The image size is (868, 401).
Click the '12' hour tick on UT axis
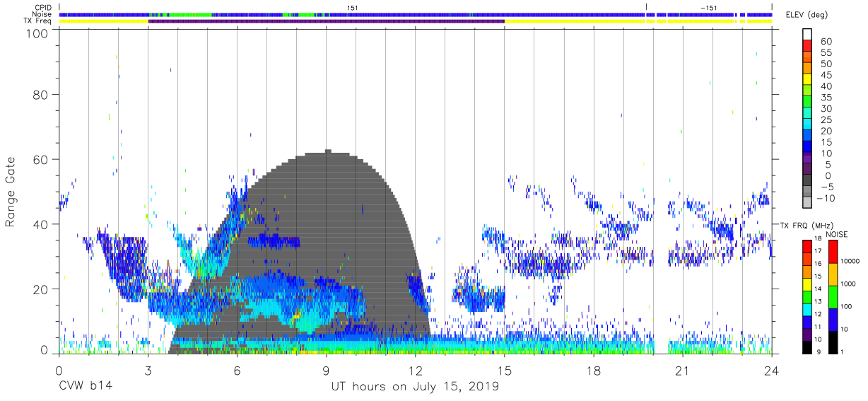[x=415, y=371]
